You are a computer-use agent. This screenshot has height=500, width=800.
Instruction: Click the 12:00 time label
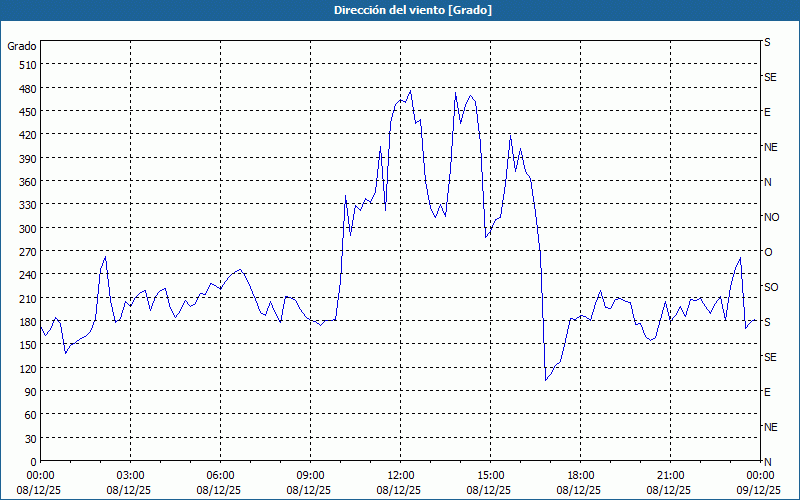tap(401, 475)
